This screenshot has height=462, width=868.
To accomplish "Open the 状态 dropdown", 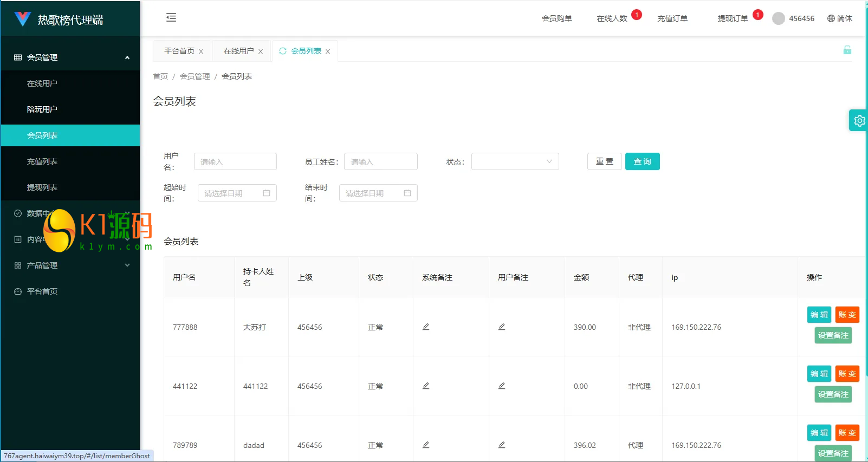I will pos(515,161).
